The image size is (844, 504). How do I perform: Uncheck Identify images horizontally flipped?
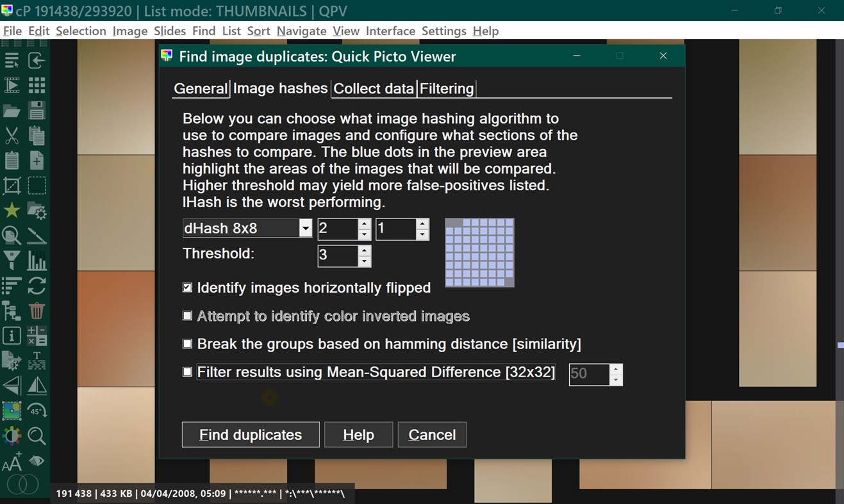click(x=187, y=288)
